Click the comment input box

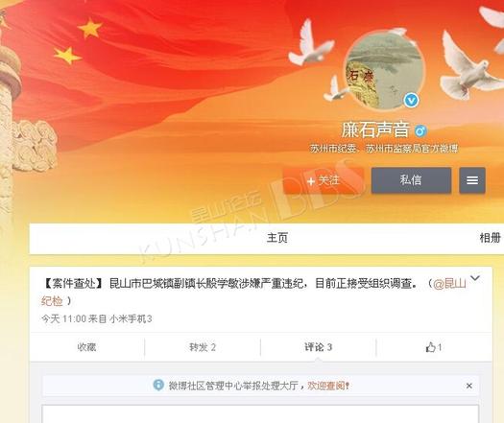click(x=260, y=414)
